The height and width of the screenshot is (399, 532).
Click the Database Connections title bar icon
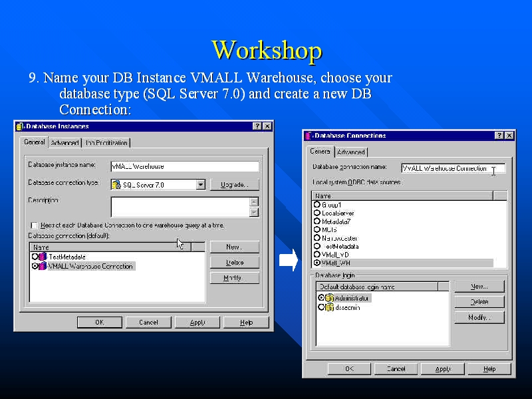[x=309, y=136]
